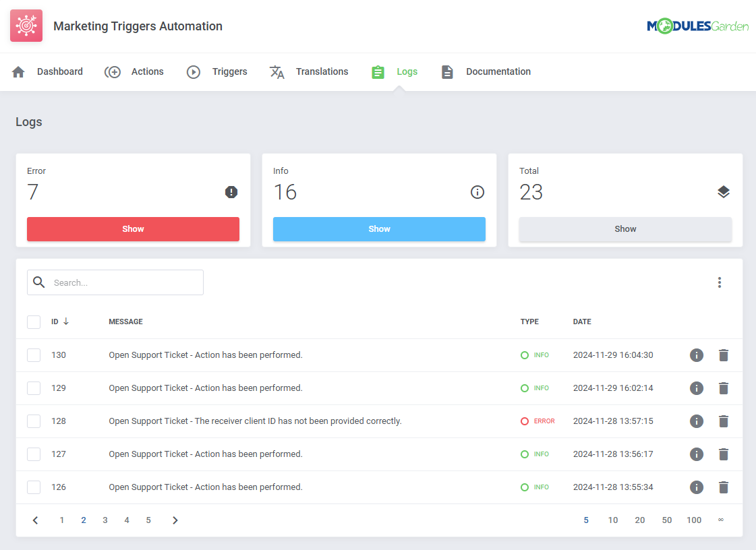Click the Translations language icon

coord(277,72)
